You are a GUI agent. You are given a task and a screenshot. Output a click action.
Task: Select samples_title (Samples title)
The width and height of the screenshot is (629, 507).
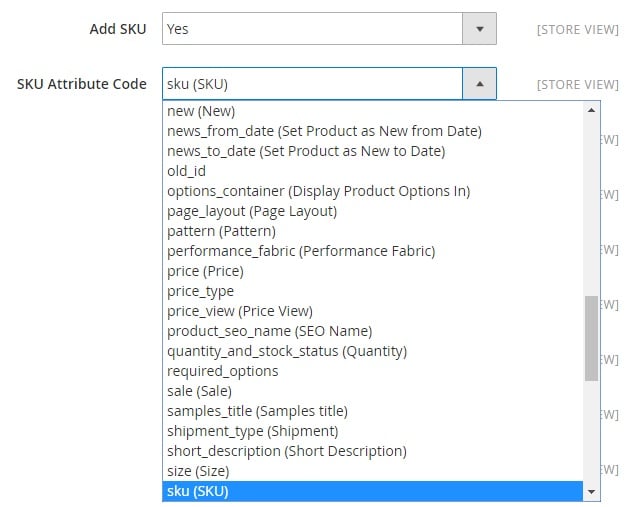[373, 411]
